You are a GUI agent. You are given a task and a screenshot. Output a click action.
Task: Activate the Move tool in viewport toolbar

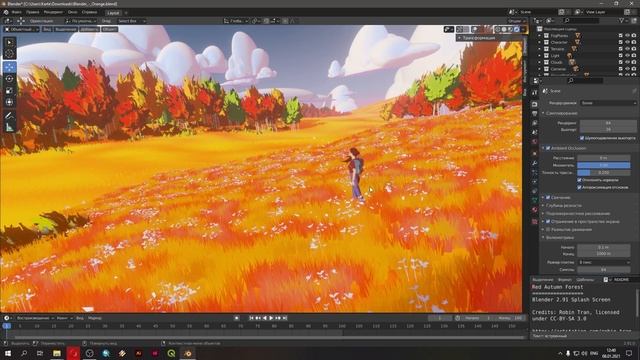coord(9,67)
